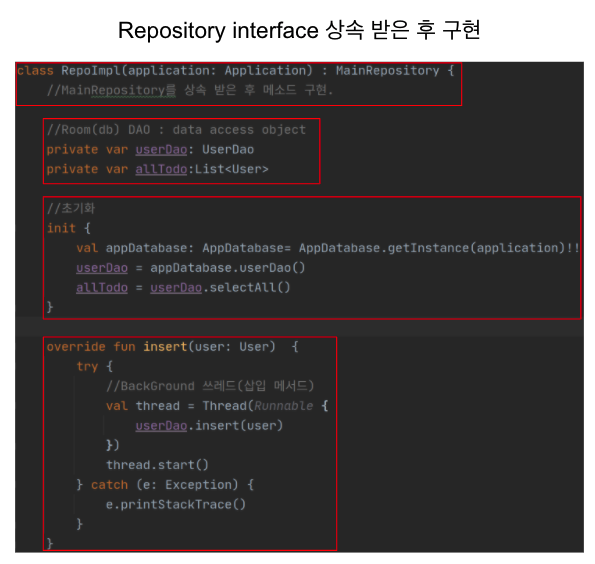Click the 'try' keyword
Viewport: 595px width, 564px height.
[87, 367]
